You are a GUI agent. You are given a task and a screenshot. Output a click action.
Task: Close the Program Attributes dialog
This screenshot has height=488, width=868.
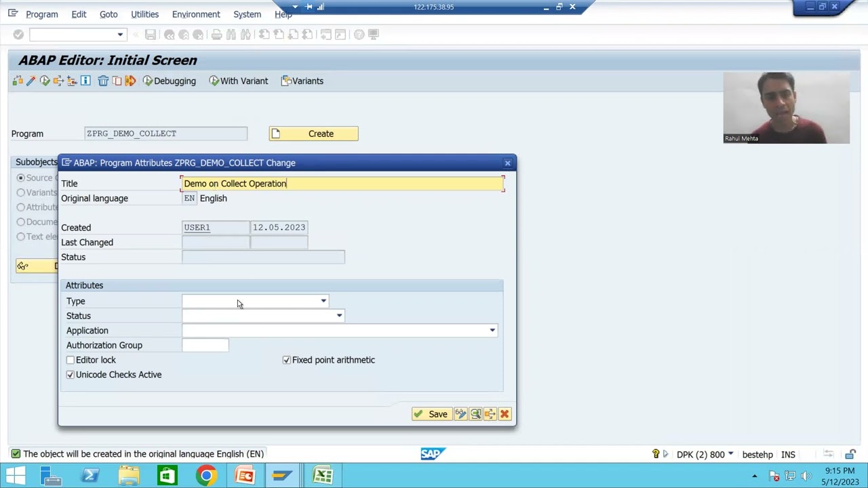507,163
